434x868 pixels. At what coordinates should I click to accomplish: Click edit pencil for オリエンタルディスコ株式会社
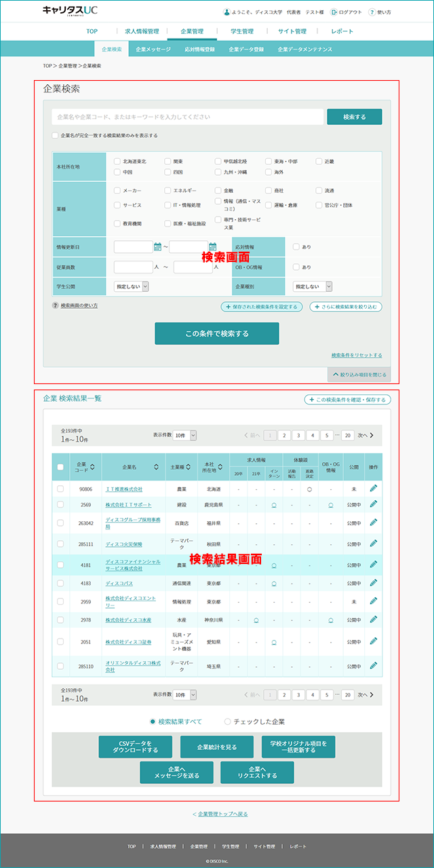(373, 666)
